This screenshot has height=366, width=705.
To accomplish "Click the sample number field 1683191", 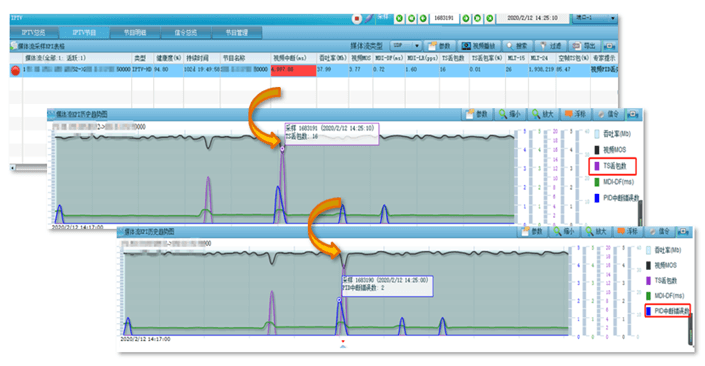I will [x=444, y=18].
